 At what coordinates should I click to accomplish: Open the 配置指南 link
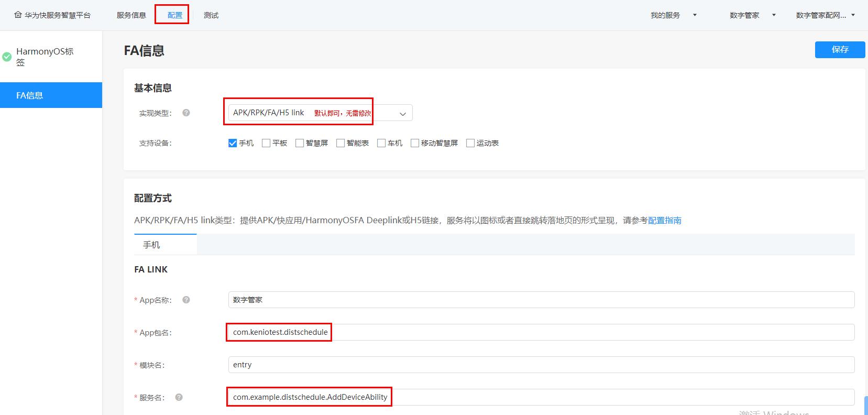click(x=665, y=221)
